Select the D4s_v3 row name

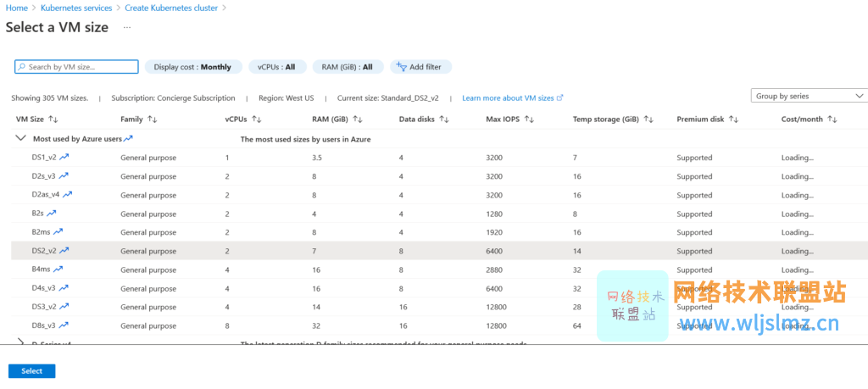click(44, 288)
